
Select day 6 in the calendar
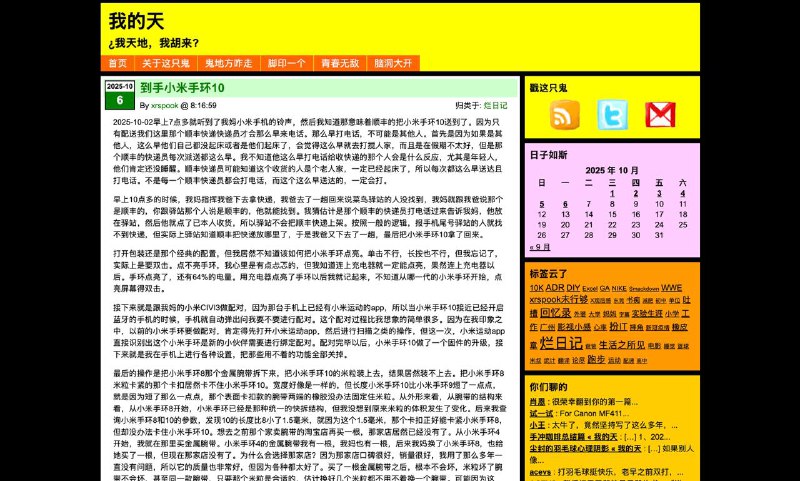(x=566, y=203)
